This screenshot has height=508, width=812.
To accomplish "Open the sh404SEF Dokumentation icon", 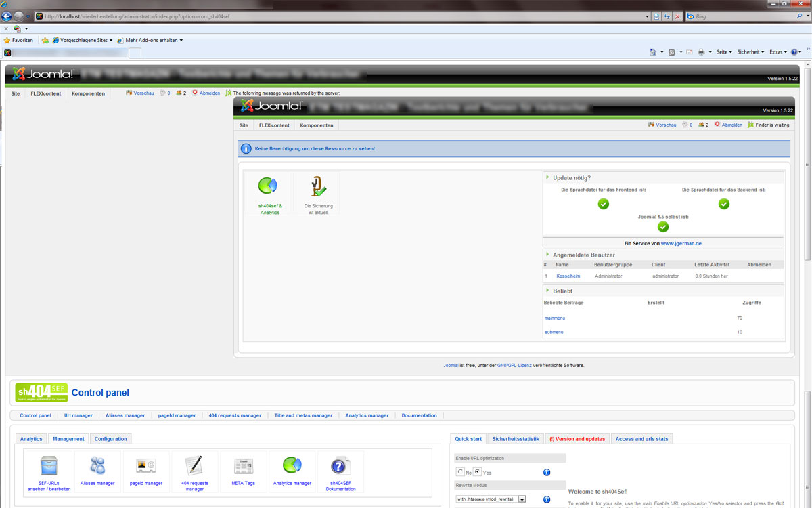I will click(340, 473).
